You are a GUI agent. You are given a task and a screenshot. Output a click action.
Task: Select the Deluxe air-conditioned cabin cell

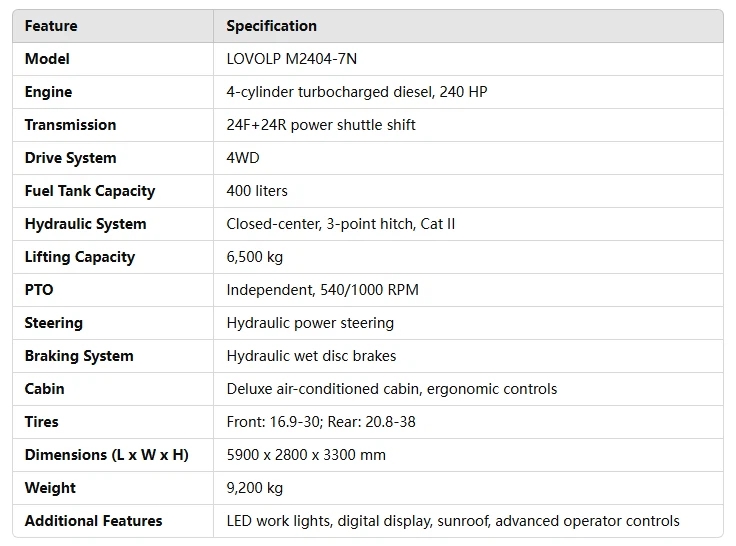click(x=392, y=389)
